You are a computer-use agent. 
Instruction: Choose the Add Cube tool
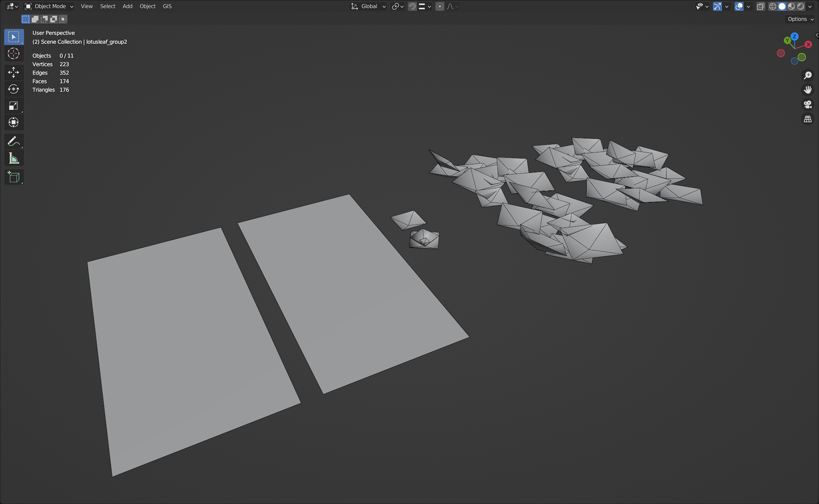tap(14, 177)
